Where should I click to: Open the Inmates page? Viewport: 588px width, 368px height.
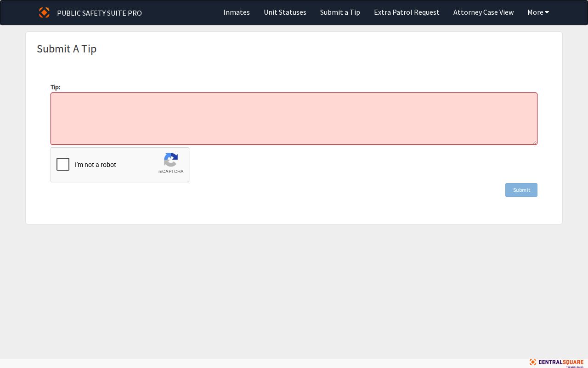point(237,12)
